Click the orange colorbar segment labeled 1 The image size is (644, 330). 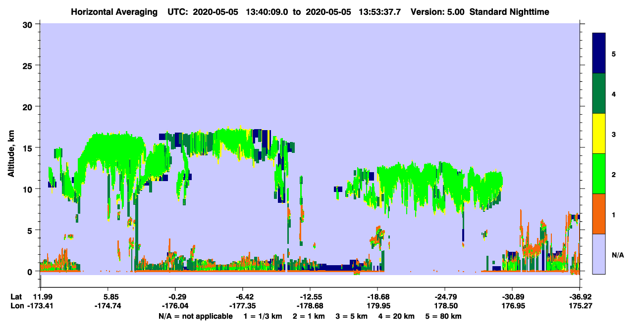(599, 214)
